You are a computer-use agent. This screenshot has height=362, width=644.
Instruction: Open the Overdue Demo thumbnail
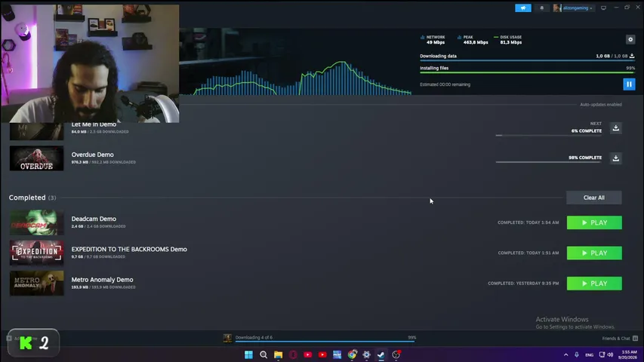click(36, 158)
